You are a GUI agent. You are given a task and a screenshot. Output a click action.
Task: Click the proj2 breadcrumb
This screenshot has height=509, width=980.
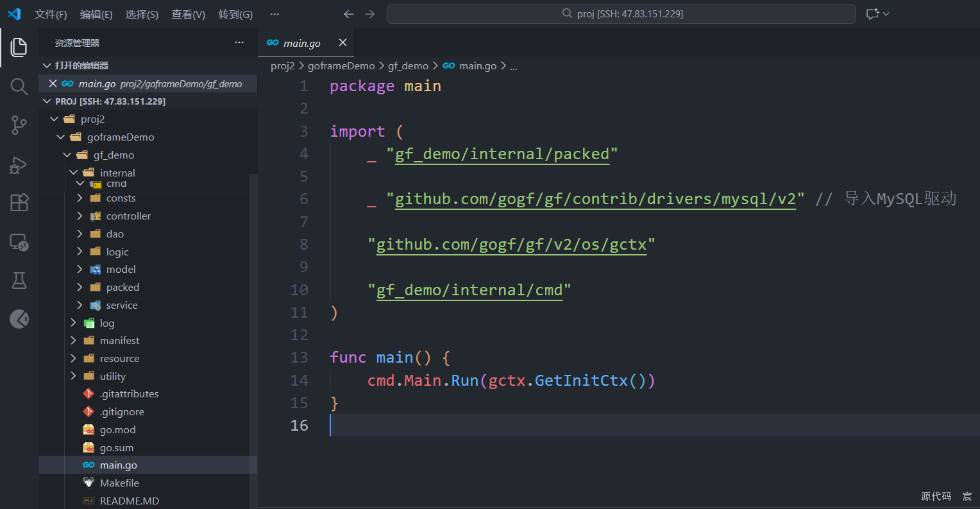(283, 66)
